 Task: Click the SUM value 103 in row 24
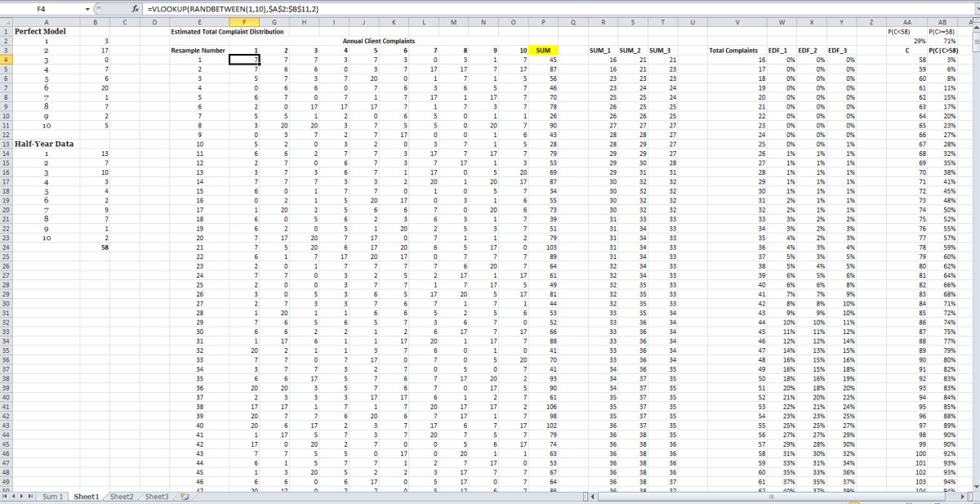coord(543,248)
